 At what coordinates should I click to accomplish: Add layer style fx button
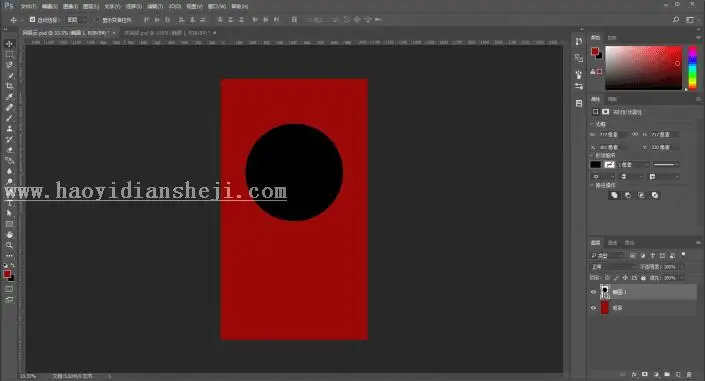click(x=634, y=374)
